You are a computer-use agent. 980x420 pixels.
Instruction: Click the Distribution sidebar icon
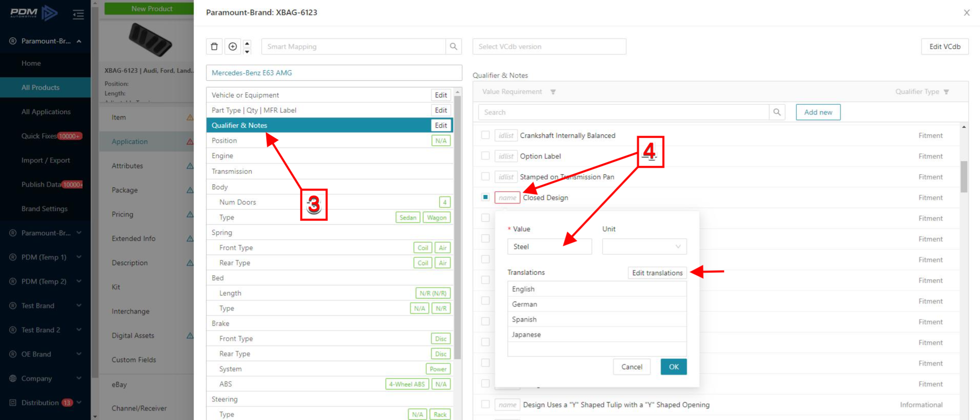[13, 403]
